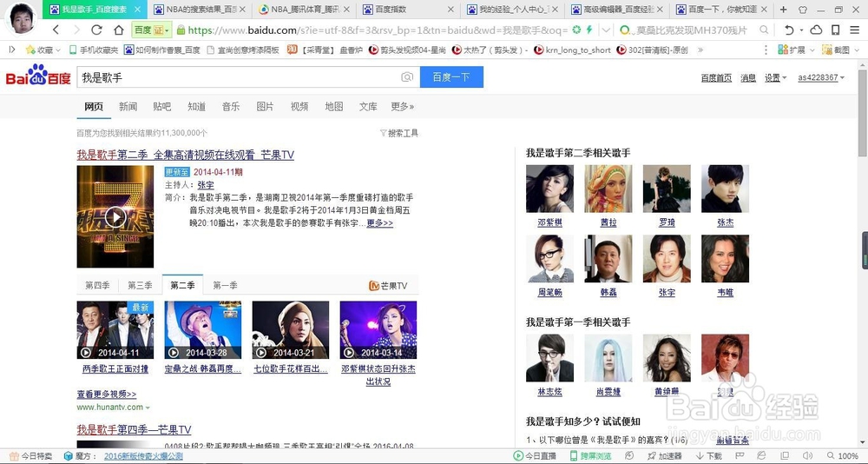Select the 第四季 season tab
The height and width of the screenshot is (464, 868).
(x=97, y=286)
